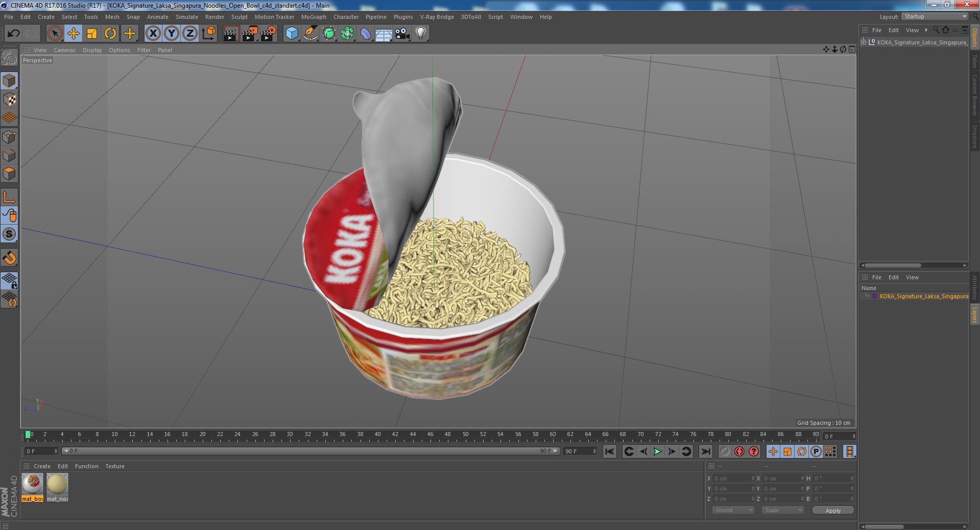980x530 pixels.
Task: Activate the Move tool
Action: point(73,34)
